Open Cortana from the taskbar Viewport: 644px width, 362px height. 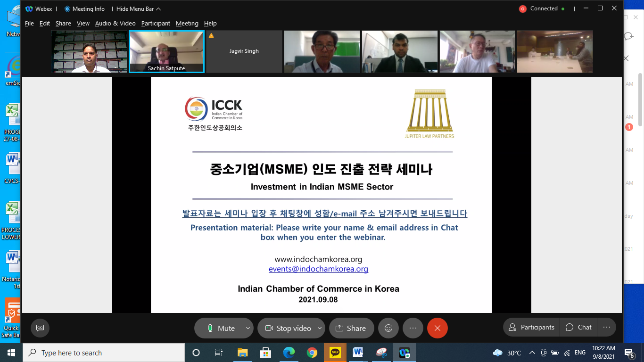point(196,353)
